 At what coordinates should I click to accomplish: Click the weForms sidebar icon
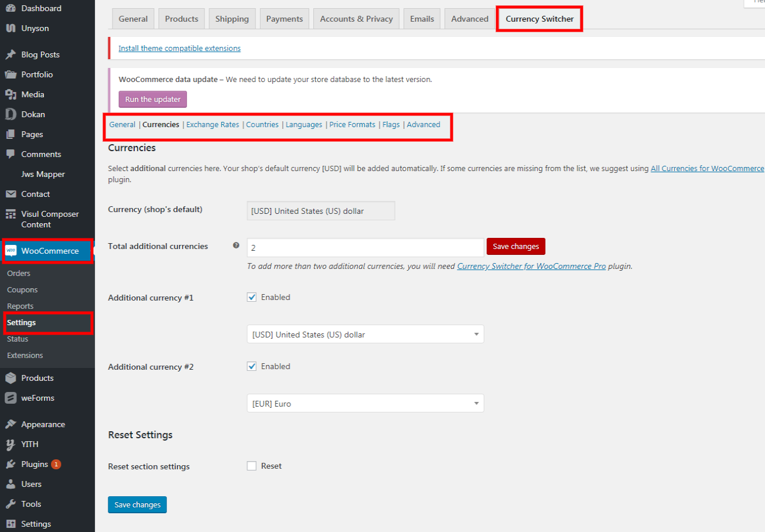(x=11, y=398)
